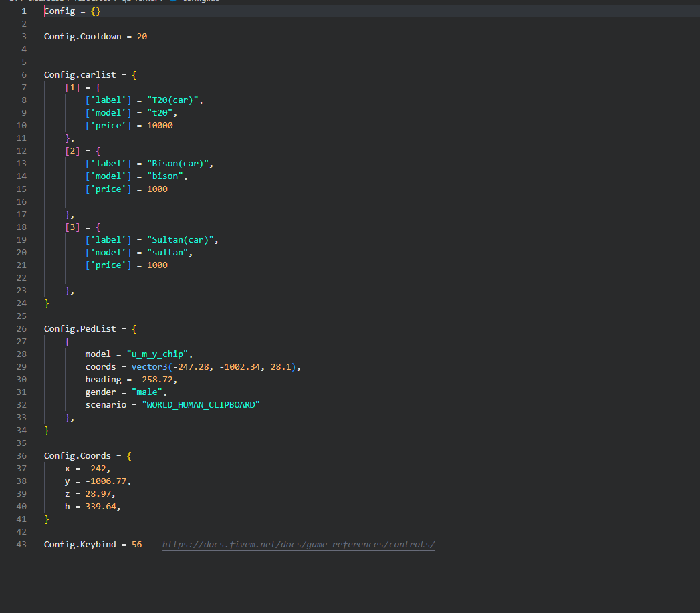This screenshot has height=613, width=700.
Task: Click line number 36 in the gutter
Action: coord(21,456)
